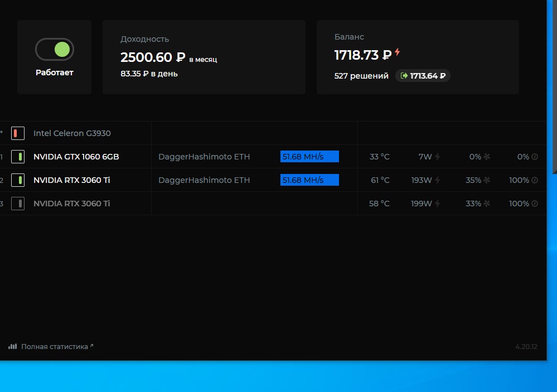Click the lightning icon next to balance
This screenshot has height=392, width=557.
[398, 52]
